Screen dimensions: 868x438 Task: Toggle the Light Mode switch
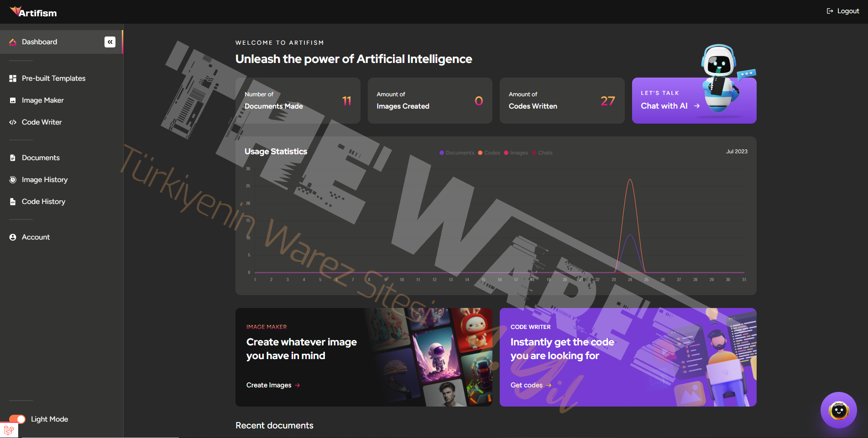click(17, 419)
